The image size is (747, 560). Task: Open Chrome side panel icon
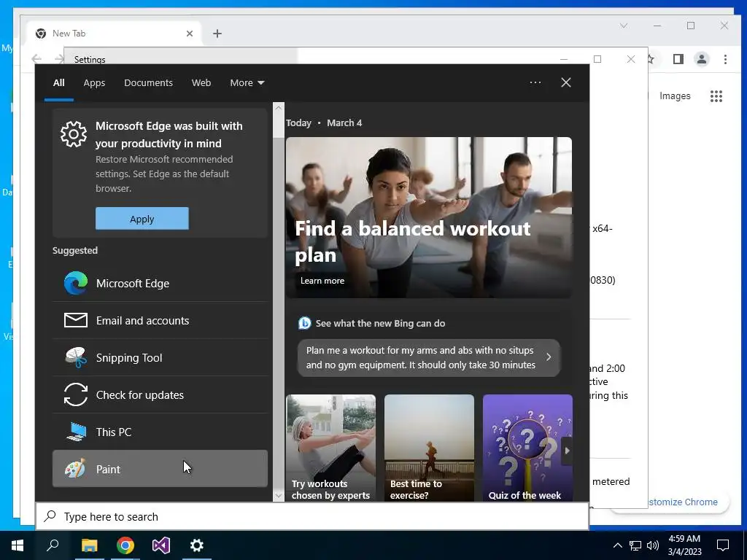678,59
